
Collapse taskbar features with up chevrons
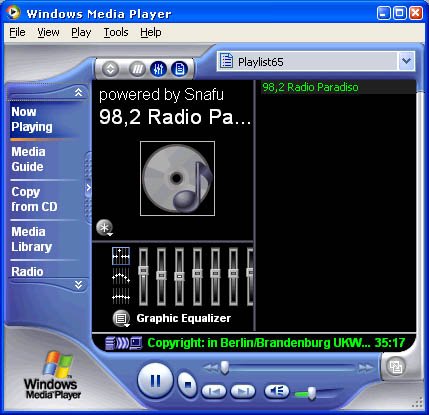(x=79, y=92)
